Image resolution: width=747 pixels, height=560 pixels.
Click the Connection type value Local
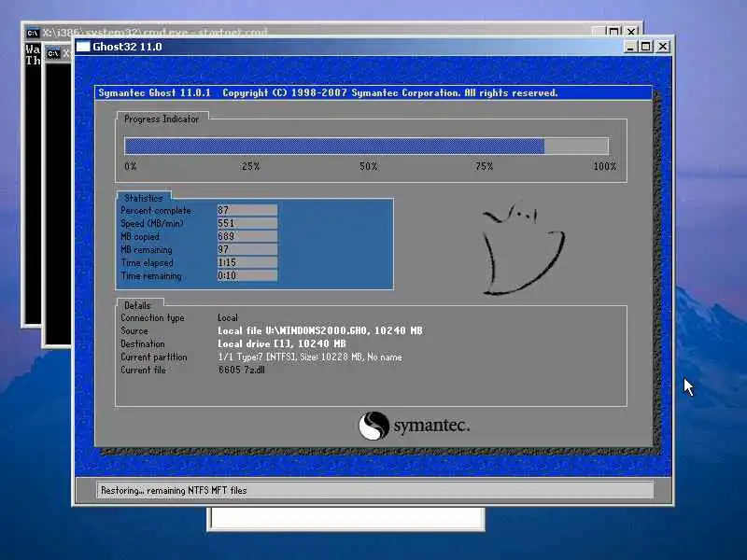tap(228, 317)
